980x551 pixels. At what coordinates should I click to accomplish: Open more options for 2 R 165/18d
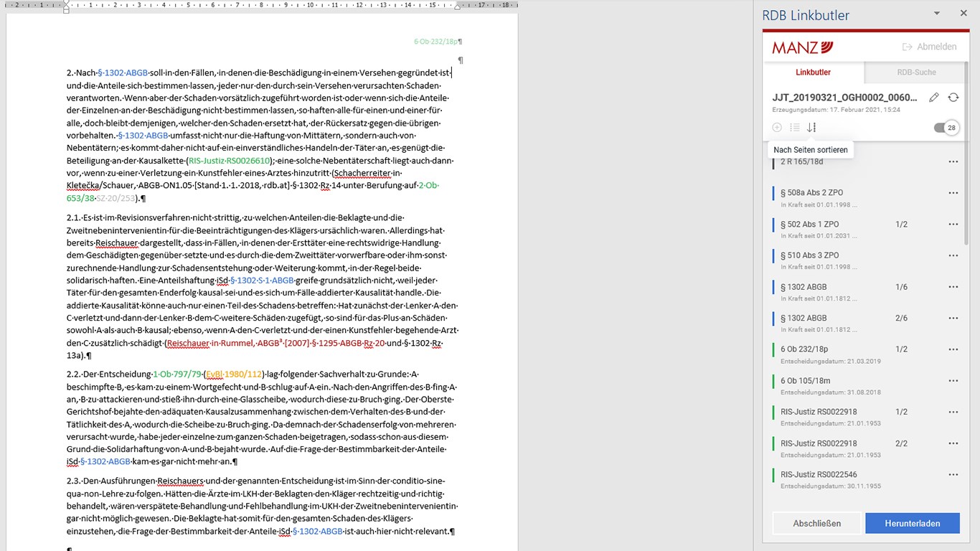pos(953,162)
